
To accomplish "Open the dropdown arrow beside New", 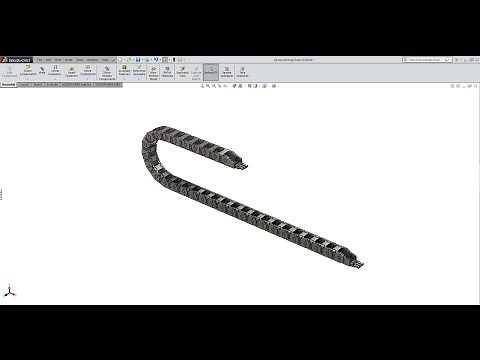I will [124, 60].
